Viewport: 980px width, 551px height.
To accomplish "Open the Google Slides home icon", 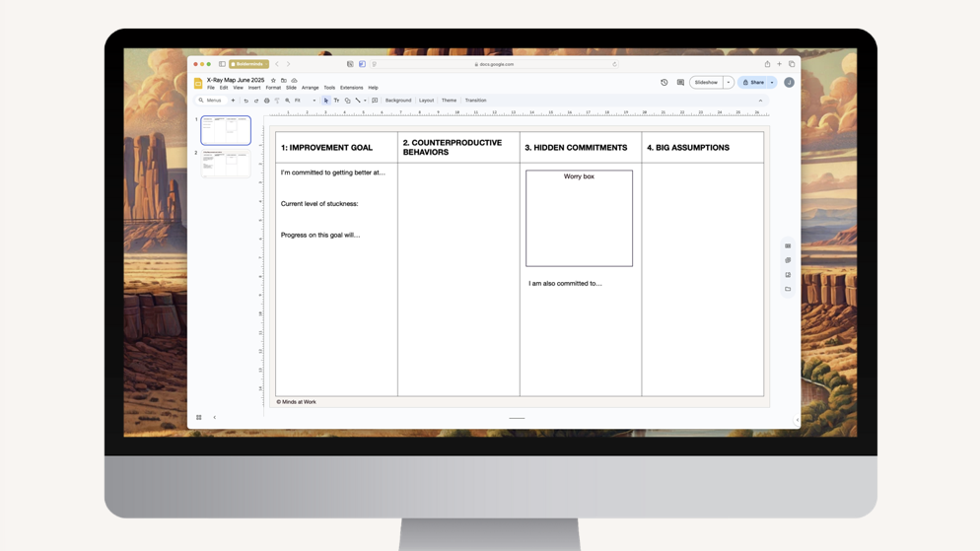I will pos(198,83).
